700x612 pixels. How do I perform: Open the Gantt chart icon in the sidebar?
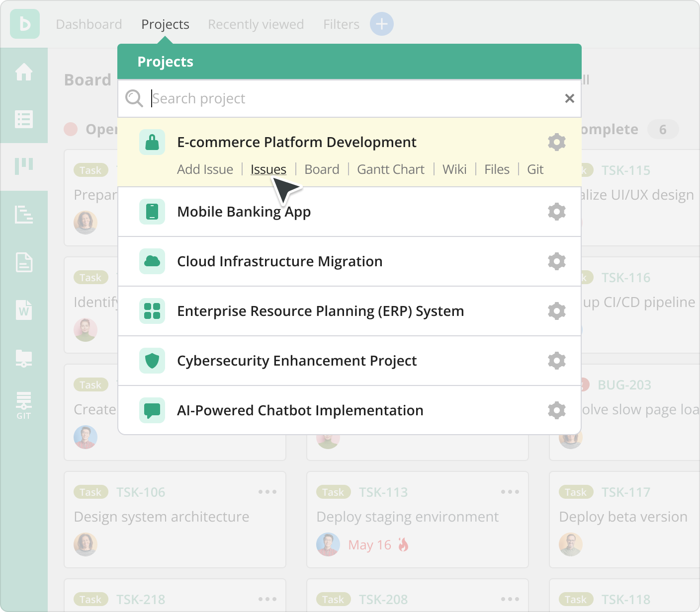tap(24, 216)
